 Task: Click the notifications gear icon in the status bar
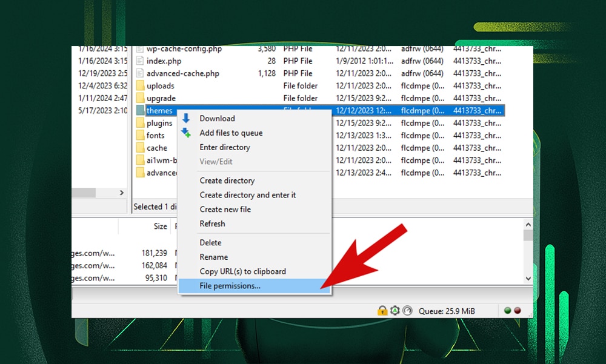[396, 311]
